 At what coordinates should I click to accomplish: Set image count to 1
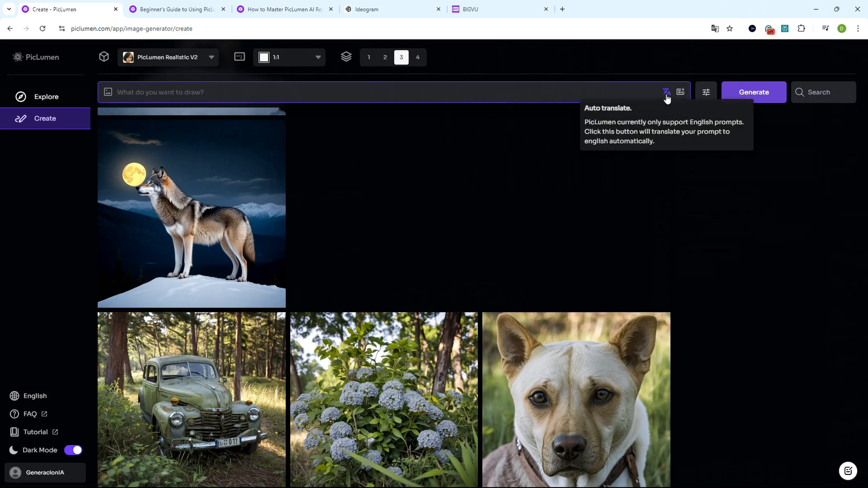click(369, 57)
